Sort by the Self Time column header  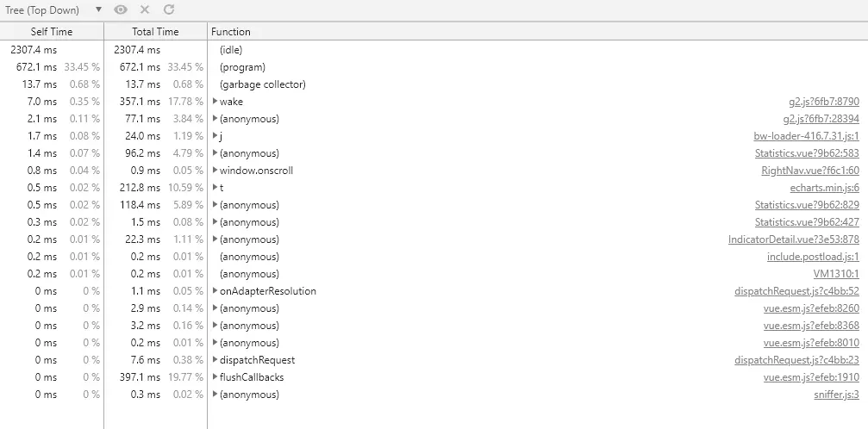tap(52, 32)
